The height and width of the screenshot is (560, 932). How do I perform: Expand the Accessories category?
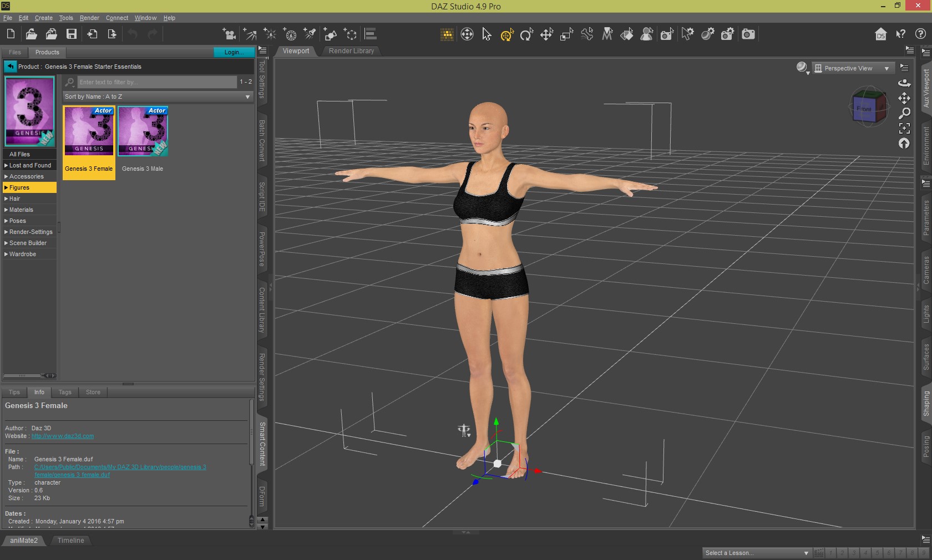click(29, 176)
